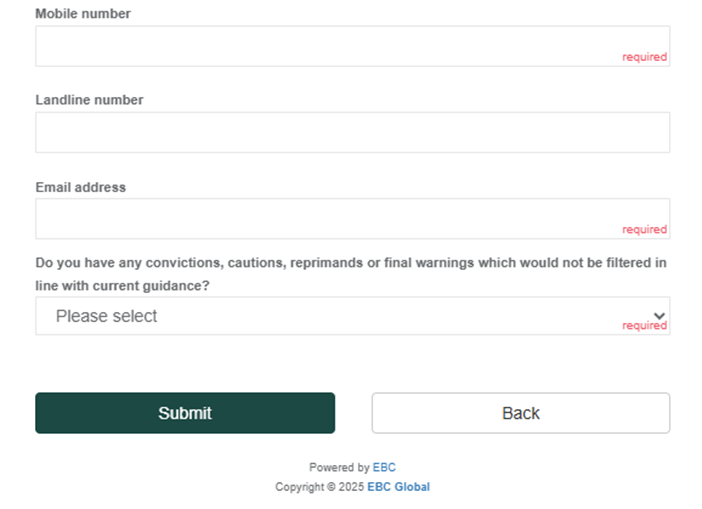Viewport: 702px width, 509px height.
Task: Click the 'required' marker in Mobile number field
Action: tap(644, 57)
